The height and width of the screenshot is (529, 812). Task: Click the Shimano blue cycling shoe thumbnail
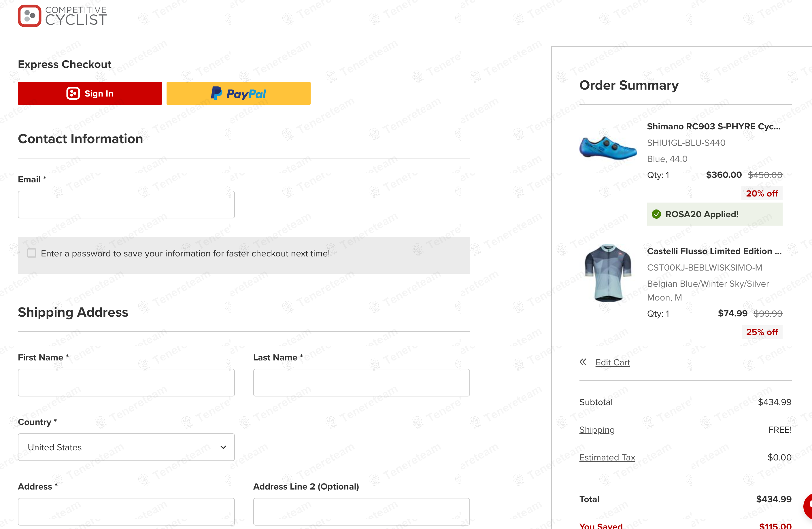[x=608, y=148]
